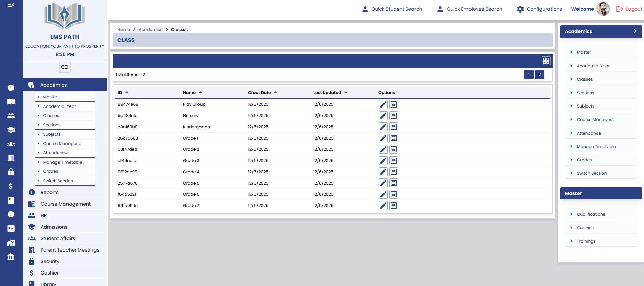Image resolution: width=644 pixels, height=286 pixels.
Task: Click the bank building icon in narrow rail
Action: click(x=11, y=257)
